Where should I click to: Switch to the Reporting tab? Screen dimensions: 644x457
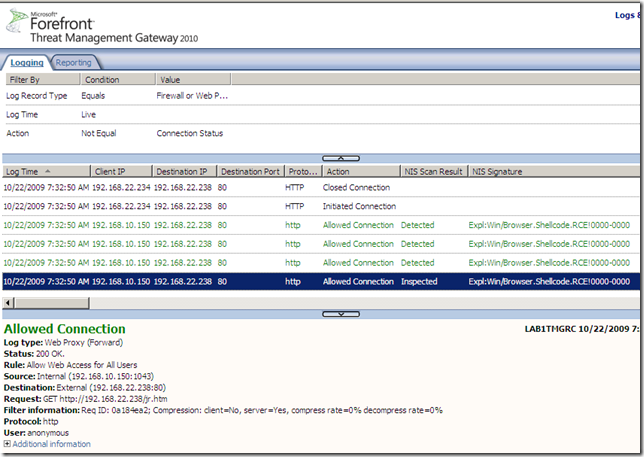[x=73, y=62]
